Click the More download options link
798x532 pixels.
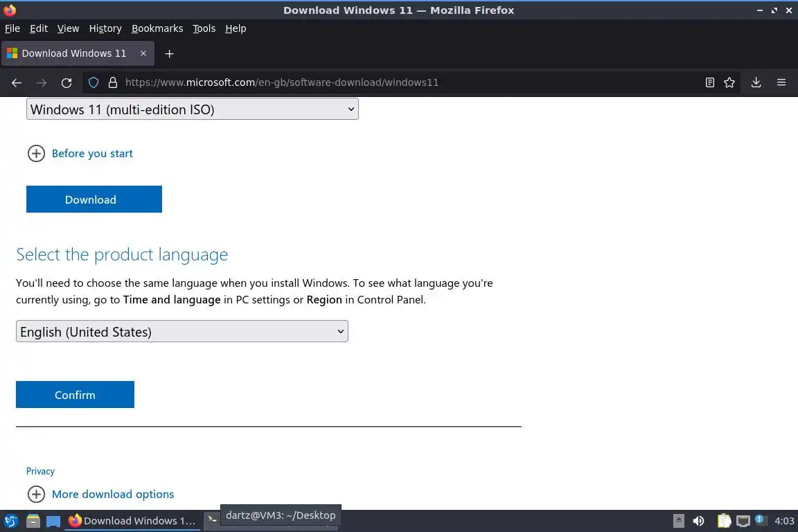(x=113, y=494)
